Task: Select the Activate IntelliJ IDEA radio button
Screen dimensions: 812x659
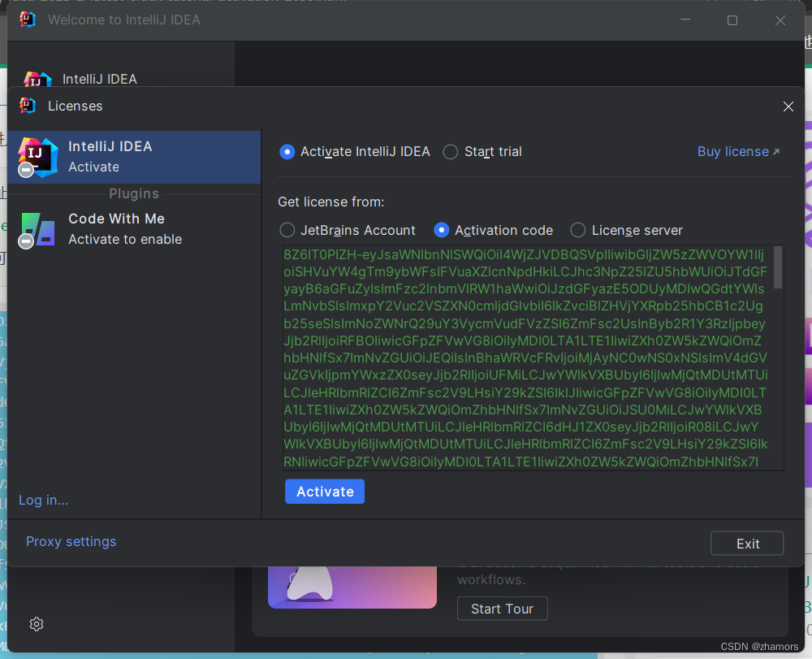Action: pos(287,152)
